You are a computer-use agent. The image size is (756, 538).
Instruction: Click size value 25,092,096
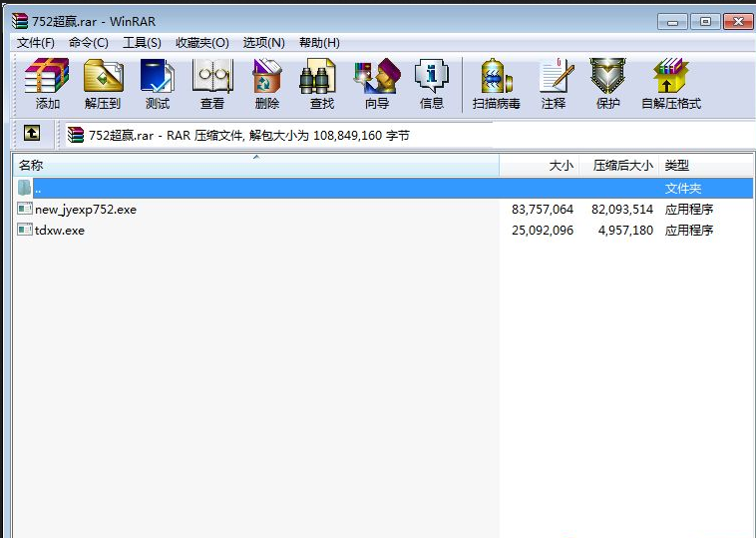tap(543, 231)
